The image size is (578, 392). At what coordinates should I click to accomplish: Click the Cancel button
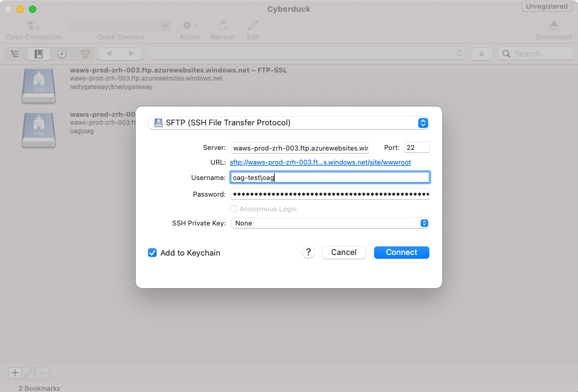point(343,253)
